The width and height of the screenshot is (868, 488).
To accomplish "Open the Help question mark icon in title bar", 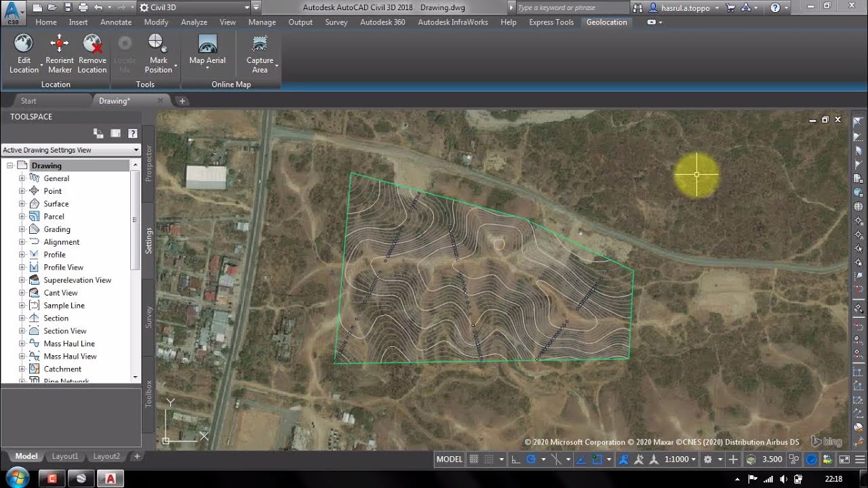I will point(776,7).
